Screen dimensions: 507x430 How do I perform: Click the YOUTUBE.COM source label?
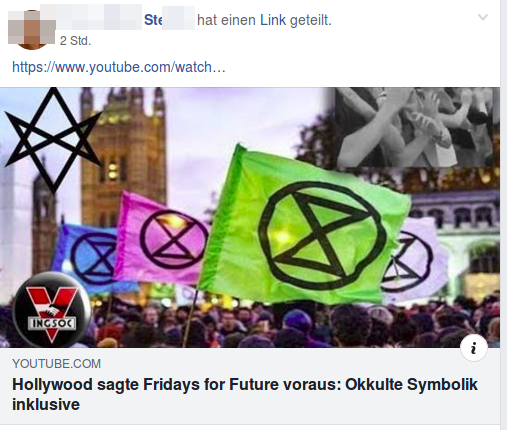point(56,364)
